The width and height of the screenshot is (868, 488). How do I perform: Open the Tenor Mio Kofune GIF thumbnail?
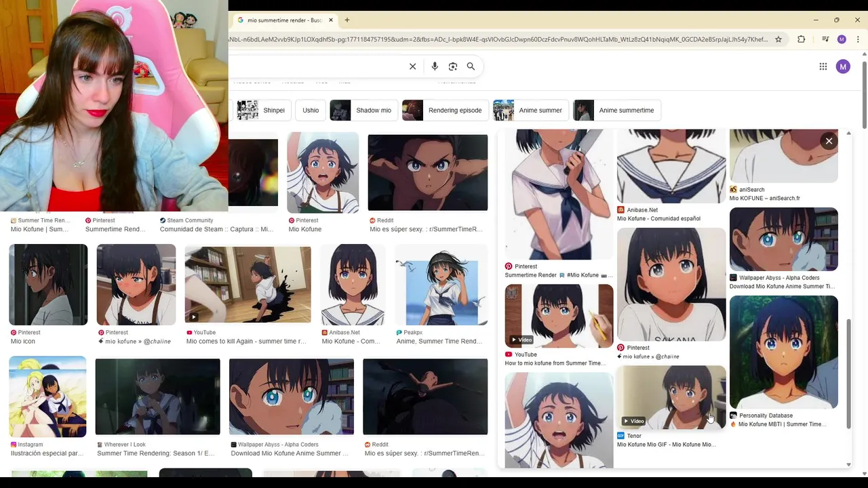[671, 397]
